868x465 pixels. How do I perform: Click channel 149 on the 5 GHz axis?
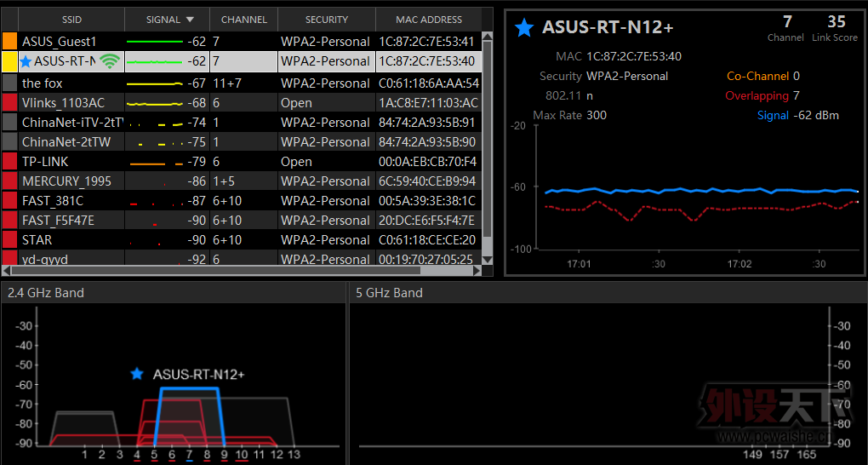[x=751, y=455]
